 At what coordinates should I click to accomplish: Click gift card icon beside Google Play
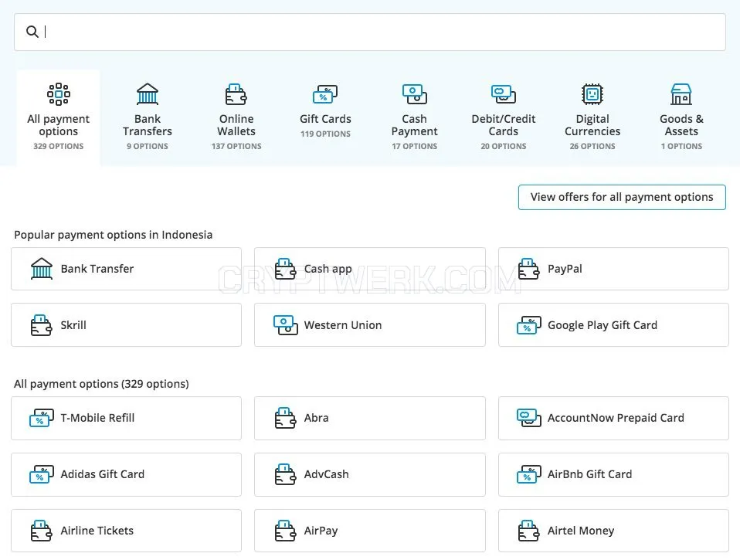pos(529,325)
